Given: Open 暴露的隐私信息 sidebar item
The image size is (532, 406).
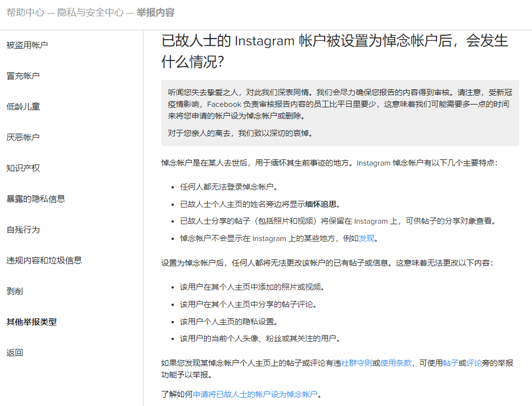Looking at the screenshot, I should coord(36,199).
